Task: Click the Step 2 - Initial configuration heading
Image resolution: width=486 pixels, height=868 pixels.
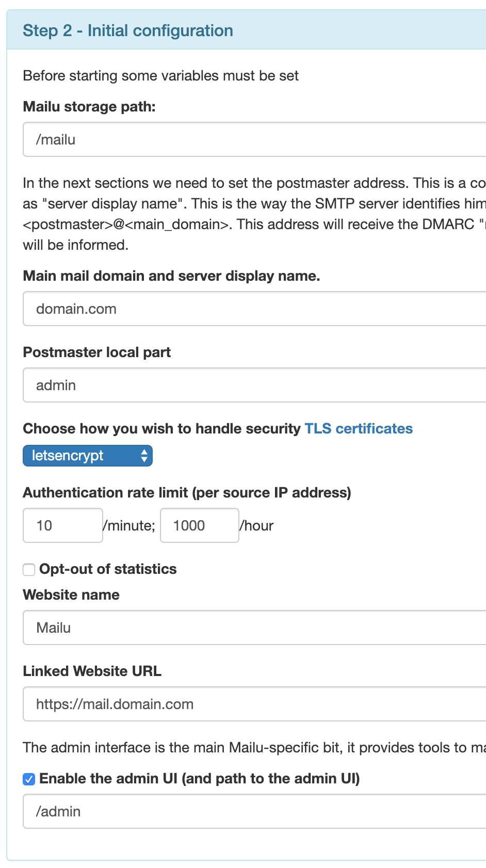Action: click(128, 30)
